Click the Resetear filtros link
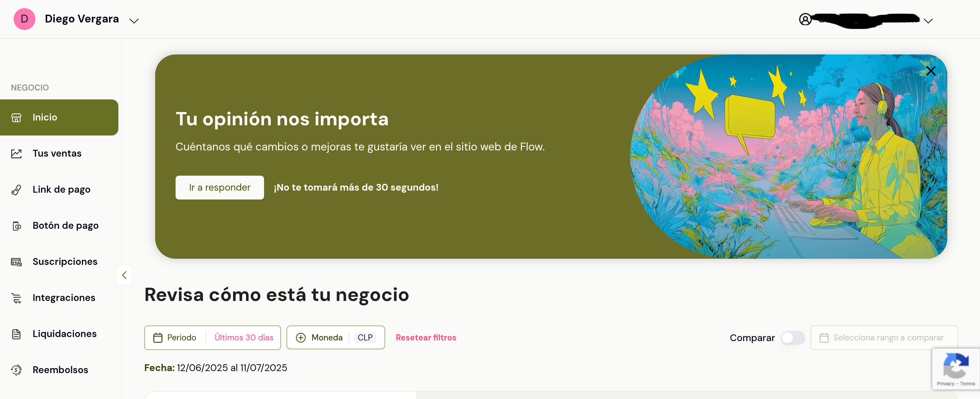The image size is (980, 399). 426,338
